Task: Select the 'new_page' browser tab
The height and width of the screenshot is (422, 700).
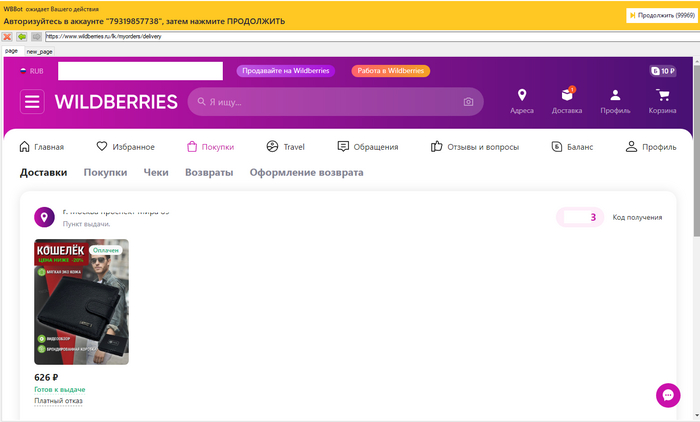Action: 39,51
